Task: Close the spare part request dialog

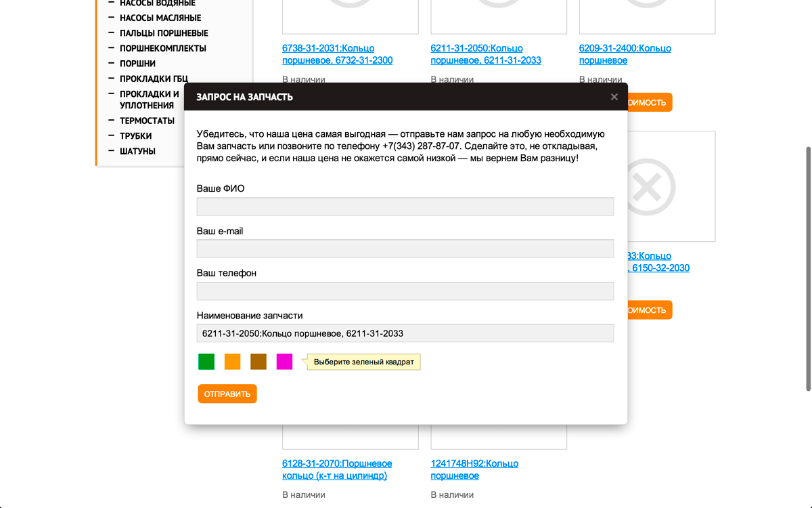Action: (614, 97)
